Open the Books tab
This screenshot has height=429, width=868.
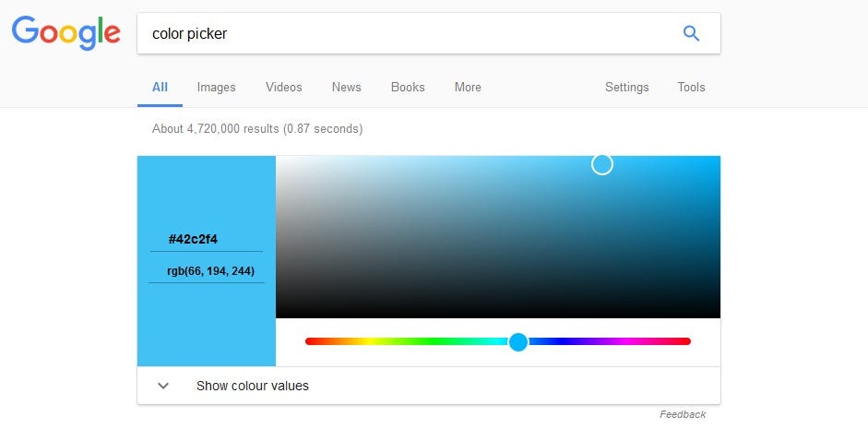pyautogui.click(x=408, y=88)
